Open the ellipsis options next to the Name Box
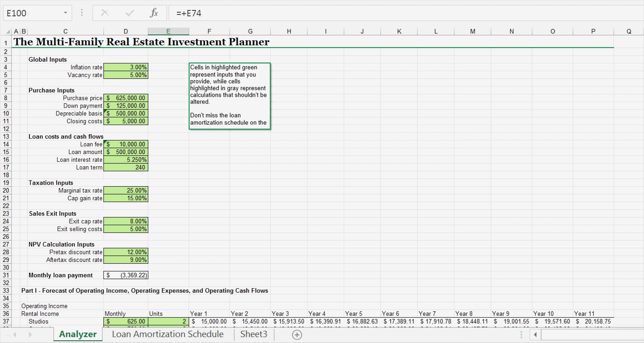The image size is (644, 343). pyautogui.click(x=82, y=13)
